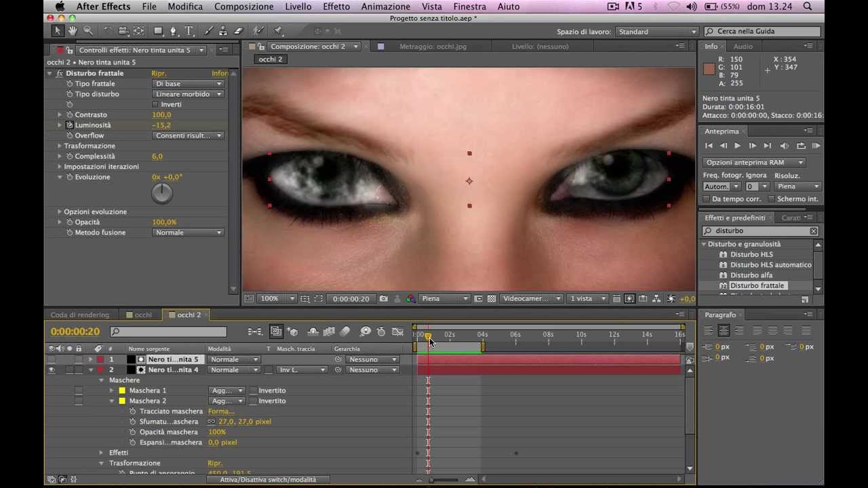Click Attiva/Disattiva switch/modalità button
This screenshot has height=488, width=868.
coord(268,480)
